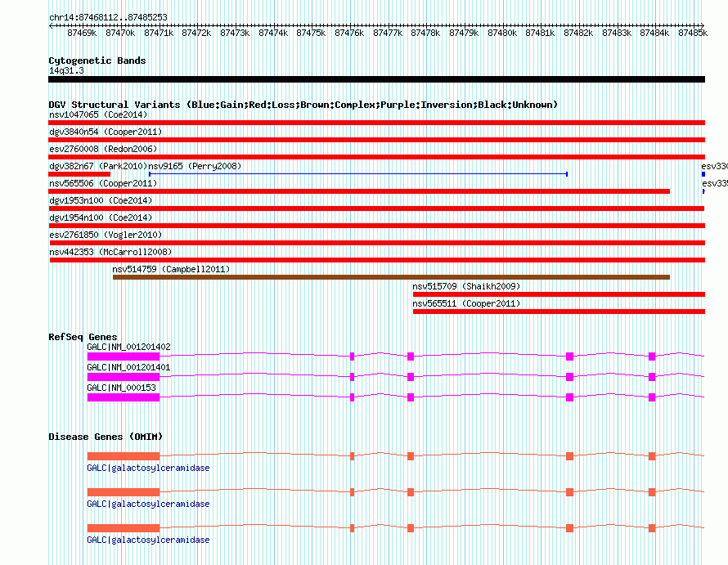
Task: Select the nsv565506 red variant bar
Action: (359, 191)
